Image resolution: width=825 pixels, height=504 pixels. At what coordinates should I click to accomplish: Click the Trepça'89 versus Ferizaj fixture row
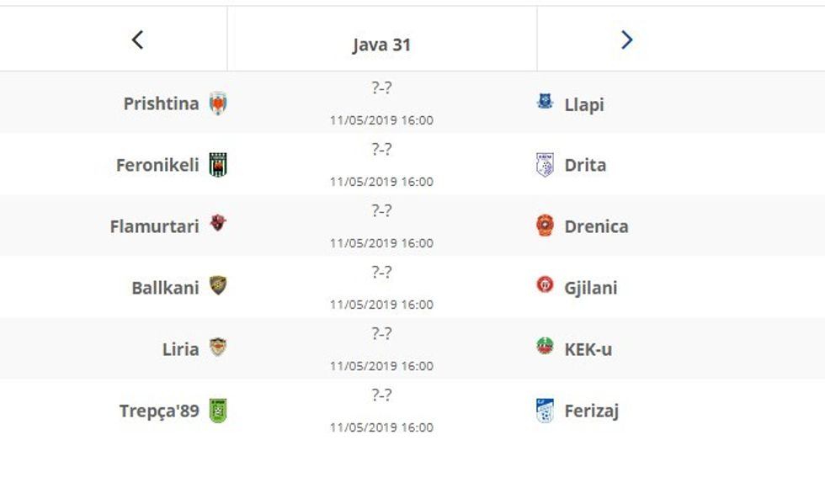(x=383, y=410)
